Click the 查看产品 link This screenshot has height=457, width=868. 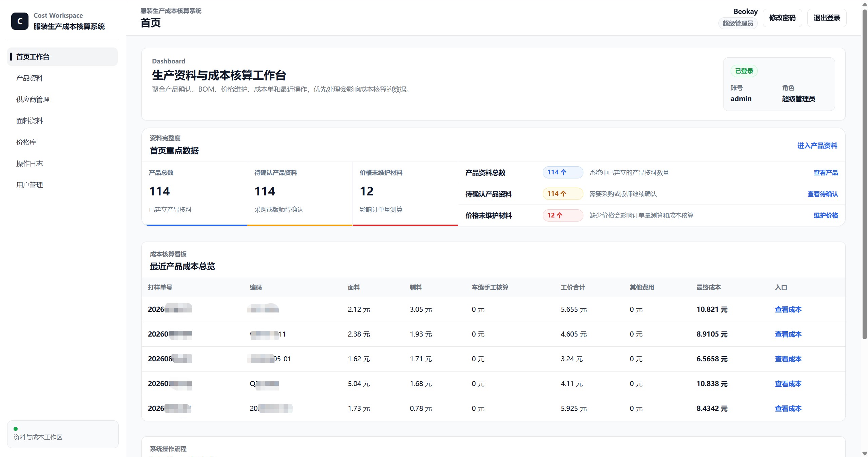[826, 173]
